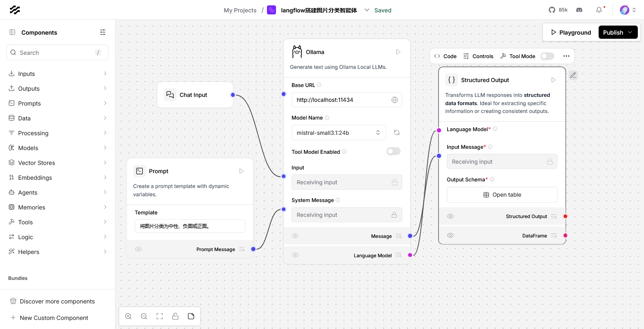This screenshot has width=644, height=329.
Task: Toggle visibility of Ollama Message output
Action: [x=295, y=236]
